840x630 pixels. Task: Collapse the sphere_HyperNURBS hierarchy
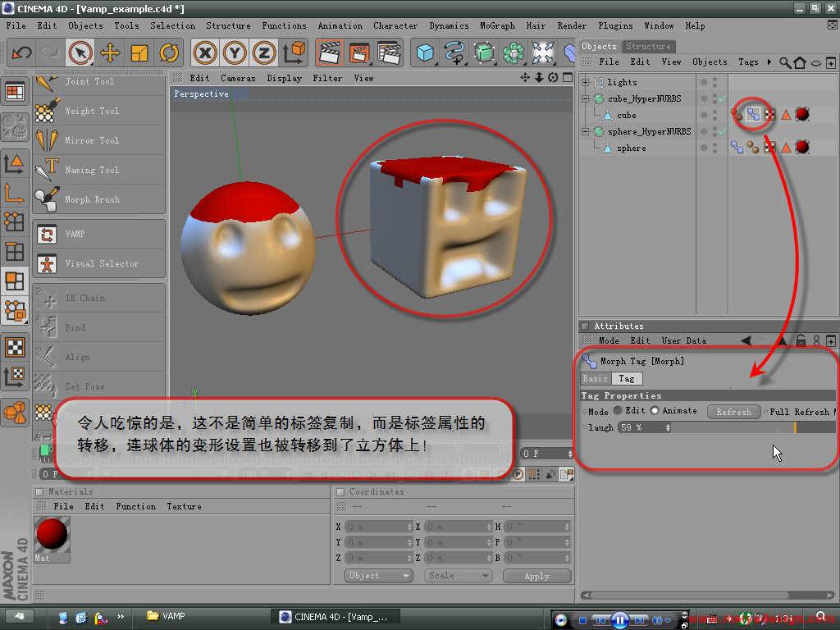tap(585, 131)
